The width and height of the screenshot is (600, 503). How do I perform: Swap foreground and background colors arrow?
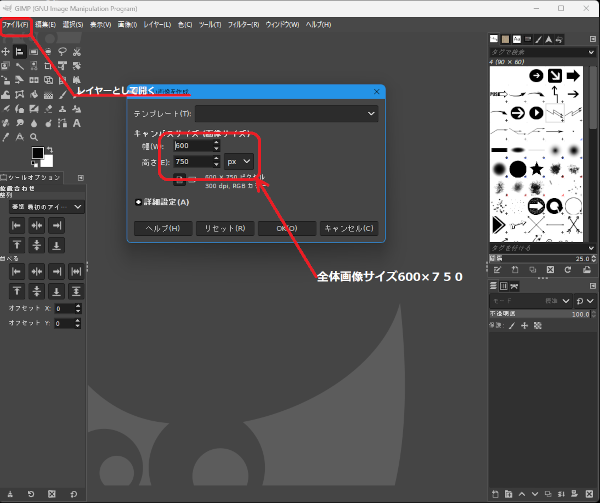pyautogui.click(x=50, y=150)
